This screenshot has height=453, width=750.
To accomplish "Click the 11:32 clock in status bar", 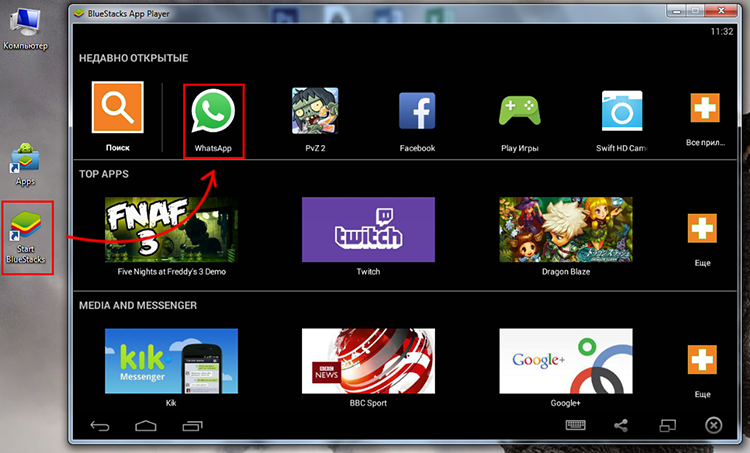I will coord(722,32).
